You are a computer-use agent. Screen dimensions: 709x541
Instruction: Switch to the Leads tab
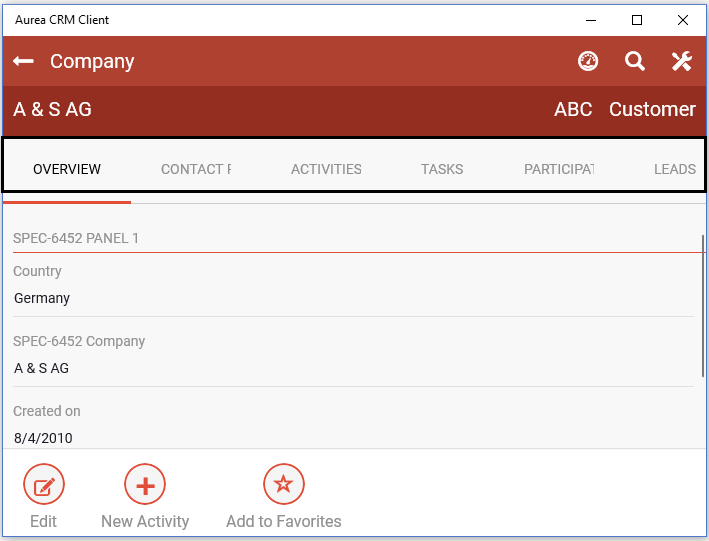pos(675,169)
